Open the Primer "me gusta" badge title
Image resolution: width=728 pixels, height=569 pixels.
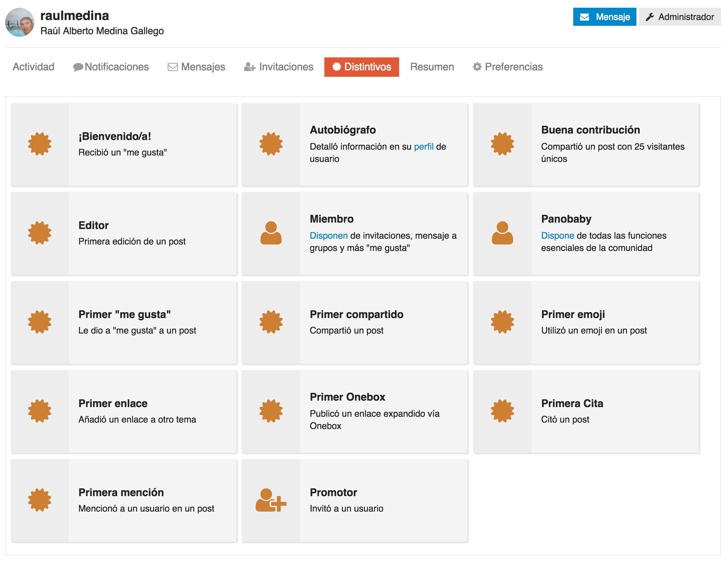(x=125, y=314)
